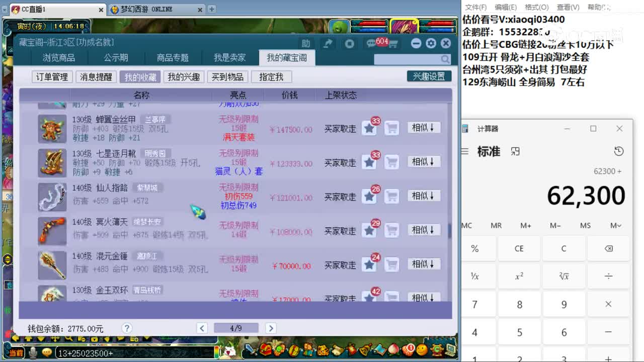
Task: Open the chat messages icon showing 604 notifications
Action: [371, 43]
